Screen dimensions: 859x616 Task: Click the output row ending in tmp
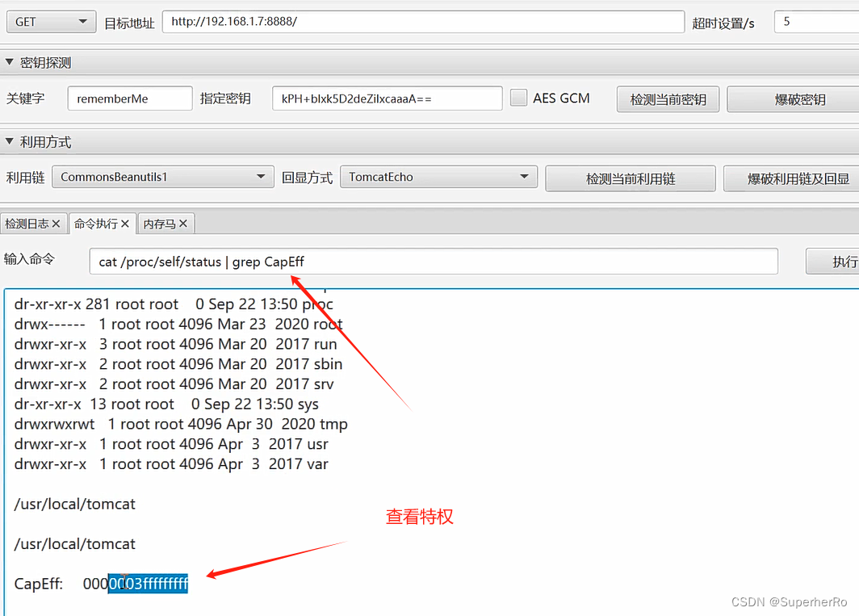point(181,424)
